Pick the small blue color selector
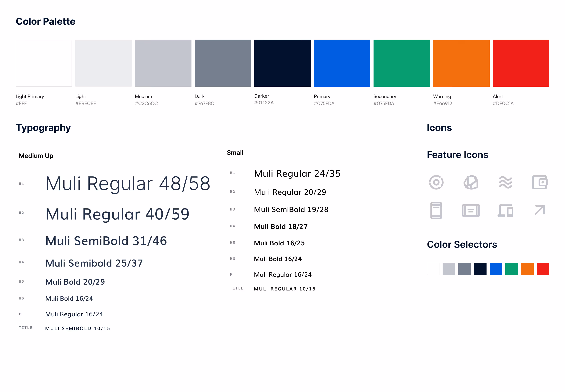This screenshot has height=392, width=565. pos(496,269)
